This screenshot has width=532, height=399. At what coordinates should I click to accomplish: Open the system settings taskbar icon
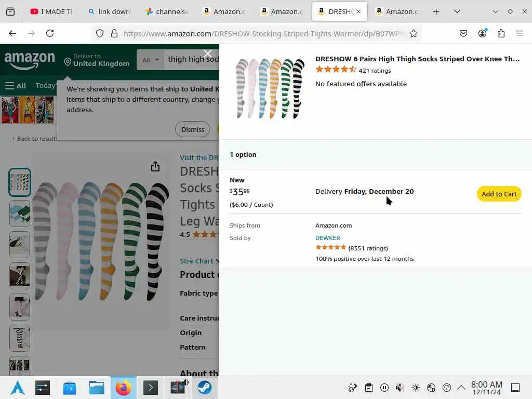click(x=43, y=388)
